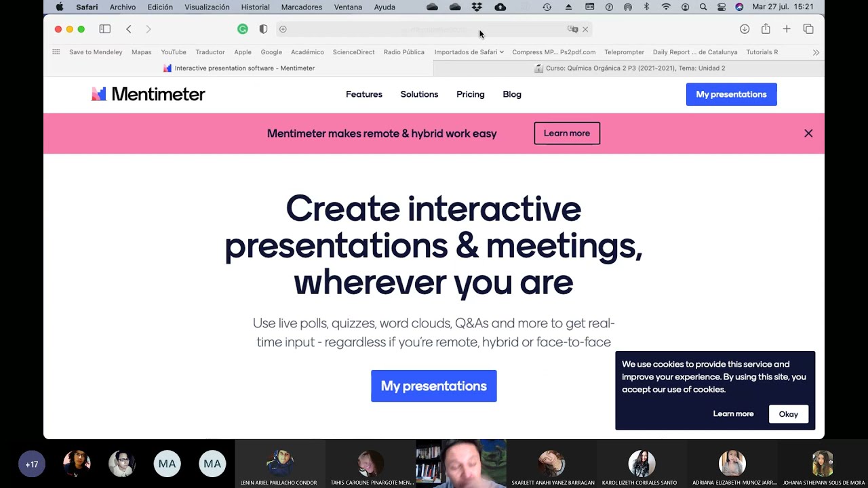Open the Features navigation link
Viewport: 868px width, 488px height.
[x=364, y=94]
